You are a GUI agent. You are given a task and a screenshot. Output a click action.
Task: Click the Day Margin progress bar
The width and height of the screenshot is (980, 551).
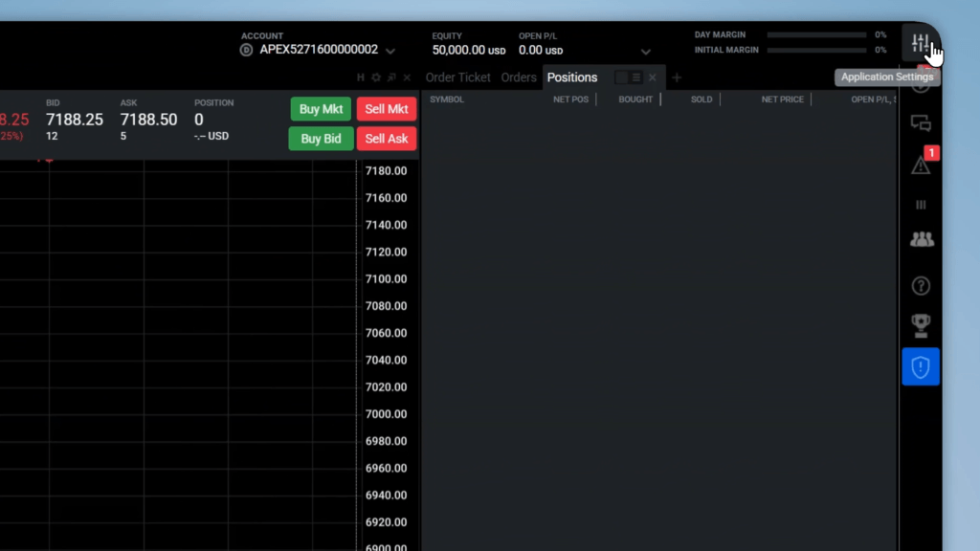click(x=816, y=35)
